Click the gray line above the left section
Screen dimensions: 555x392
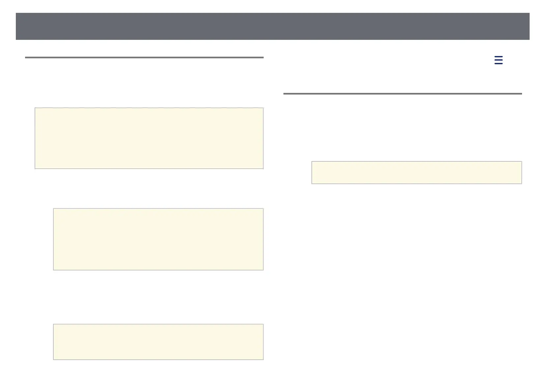144,57
